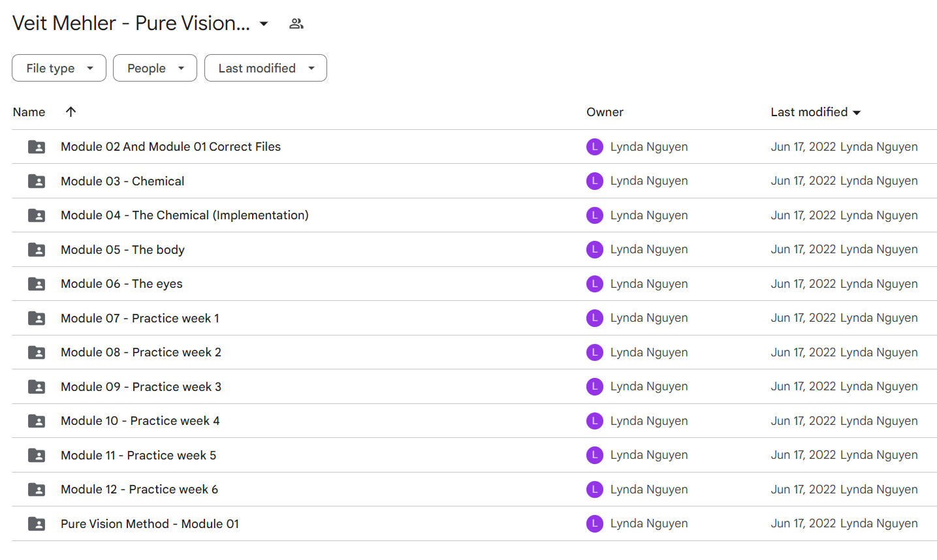Click the folder icon for Module 04 - The Chemical (Implementation)
The width and height of the screenshot is (937, 560).
click(x=37, y=215)
